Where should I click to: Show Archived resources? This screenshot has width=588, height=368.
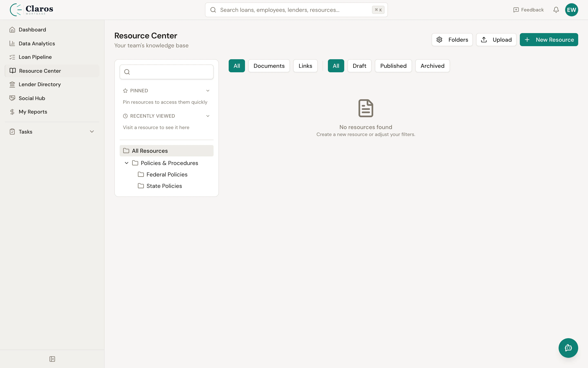[x=432, y=66]
